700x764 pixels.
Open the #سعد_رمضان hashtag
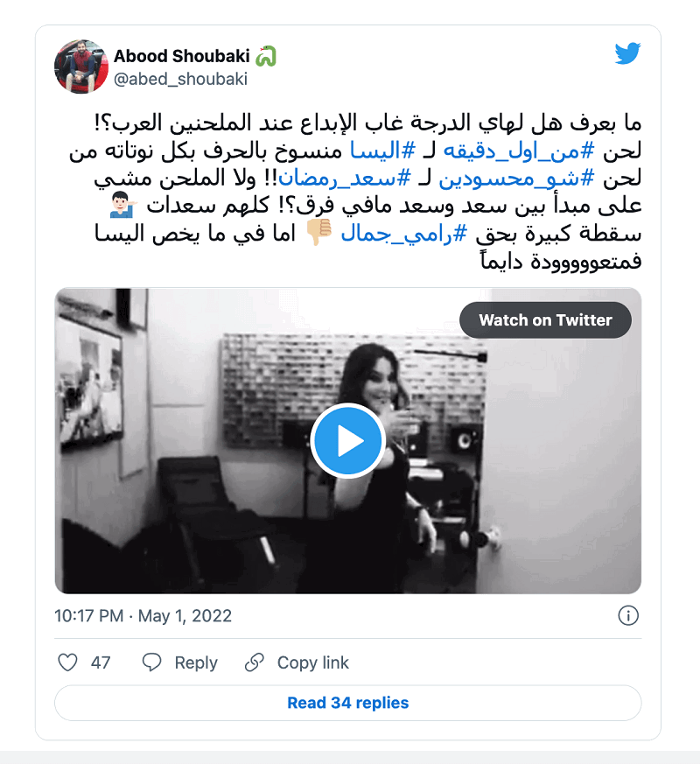click(345, 179)
